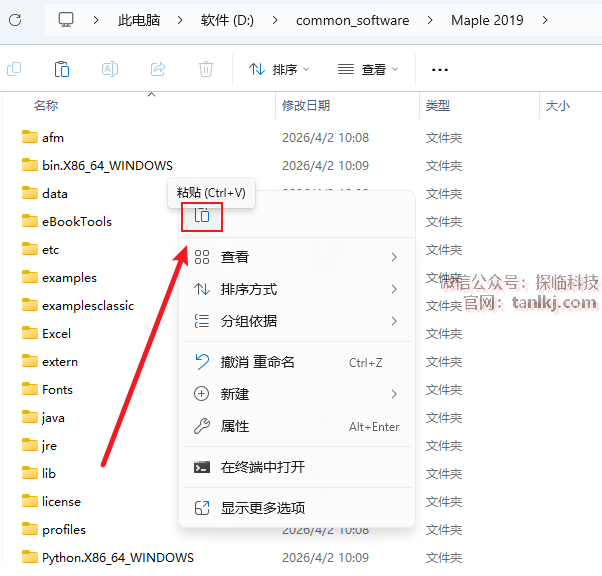Click the Excel folder icon
Image resolution: width=602 pixels, height=576 pixels.
click(30, 333)
